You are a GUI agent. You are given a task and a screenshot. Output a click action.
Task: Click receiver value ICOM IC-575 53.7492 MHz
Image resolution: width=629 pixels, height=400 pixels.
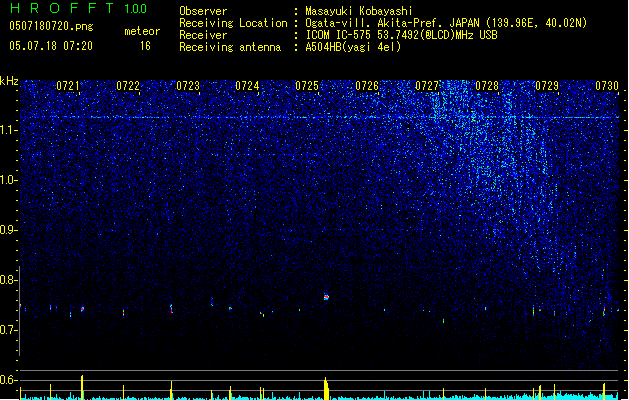pos(401,35)
